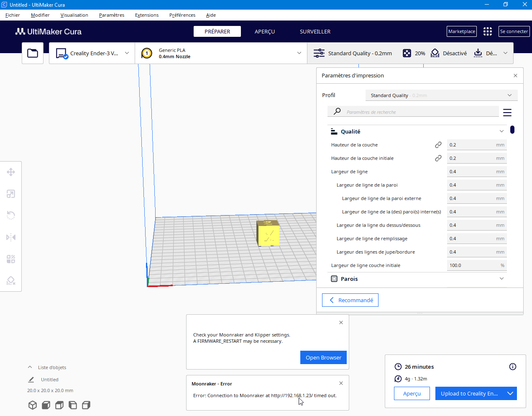Select the Scale tool in left toolbar

11,194
